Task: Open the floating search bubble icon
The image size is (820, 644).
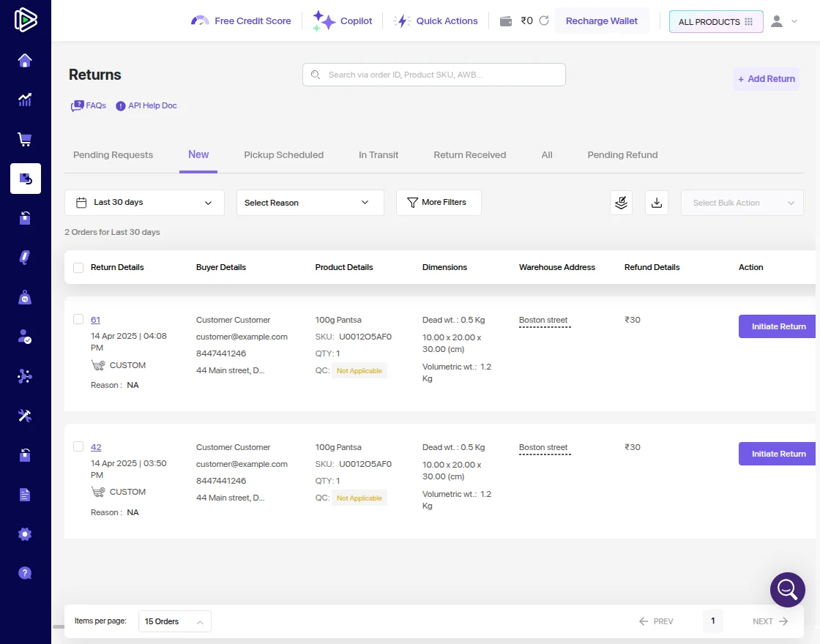Action: 787,589
